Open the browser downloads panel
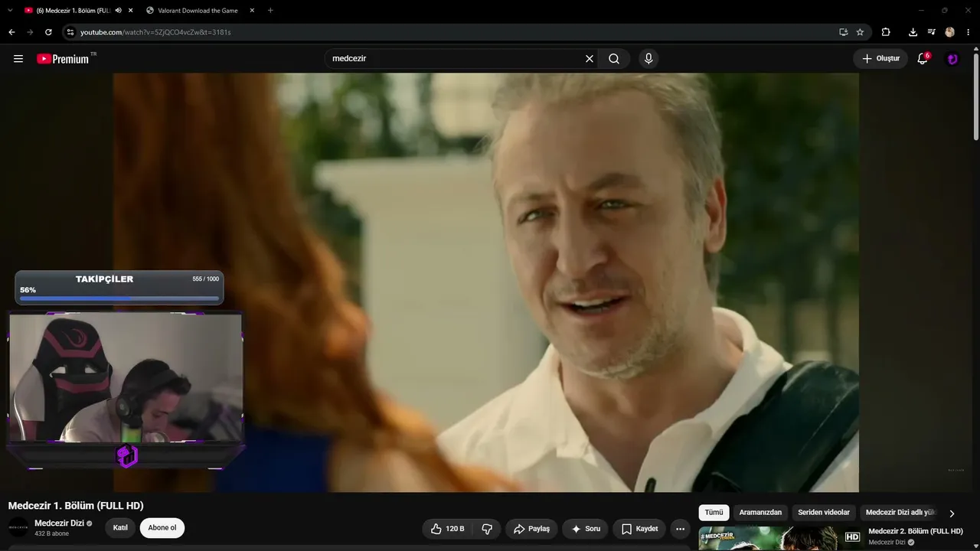 pos(913,32)
